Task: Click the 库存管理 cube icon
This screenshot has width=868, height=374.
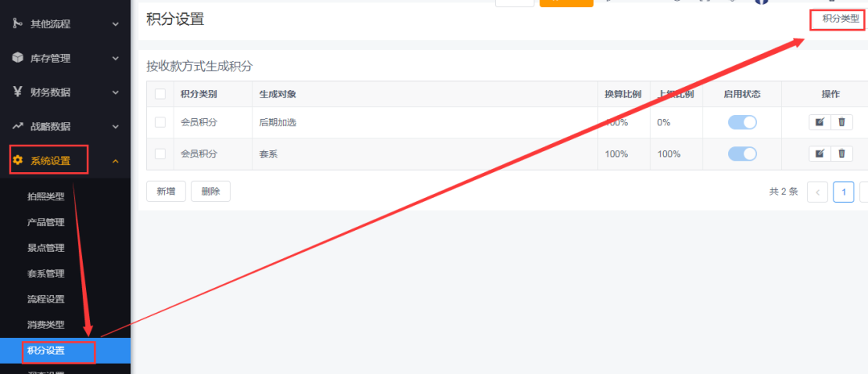Action: [x=18, y=58]
